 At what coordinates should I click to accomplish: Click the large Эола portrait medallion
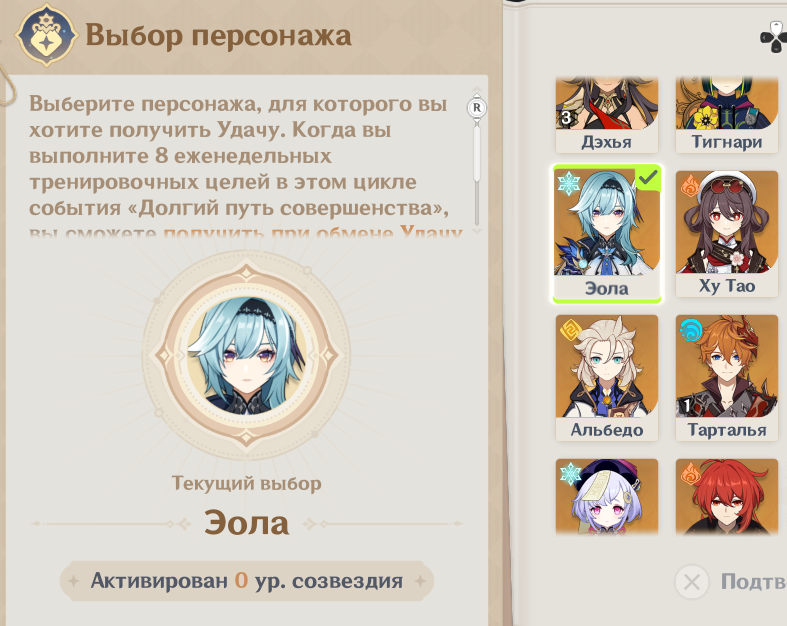click(246, 355)
